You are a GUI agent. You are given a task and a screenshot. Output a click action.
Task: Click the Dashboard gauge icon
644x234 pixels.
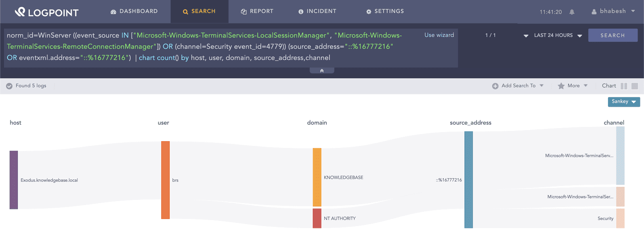point(113,12)
